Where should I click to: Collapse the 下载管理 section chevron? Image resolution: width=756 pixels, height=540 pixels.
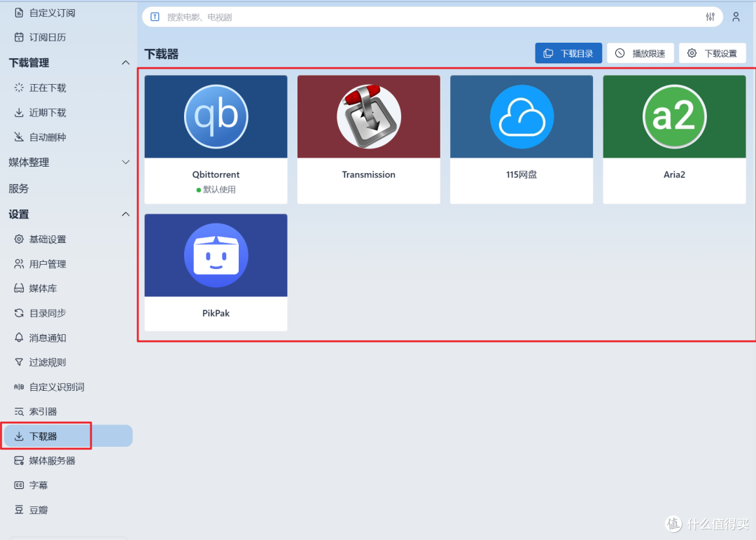125,63
